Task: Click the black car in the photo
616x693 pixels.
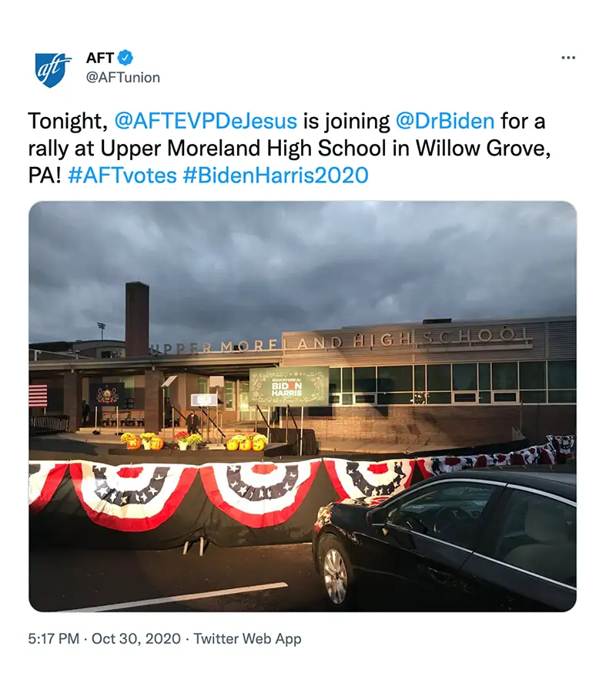Action: (x=445, y=539)
